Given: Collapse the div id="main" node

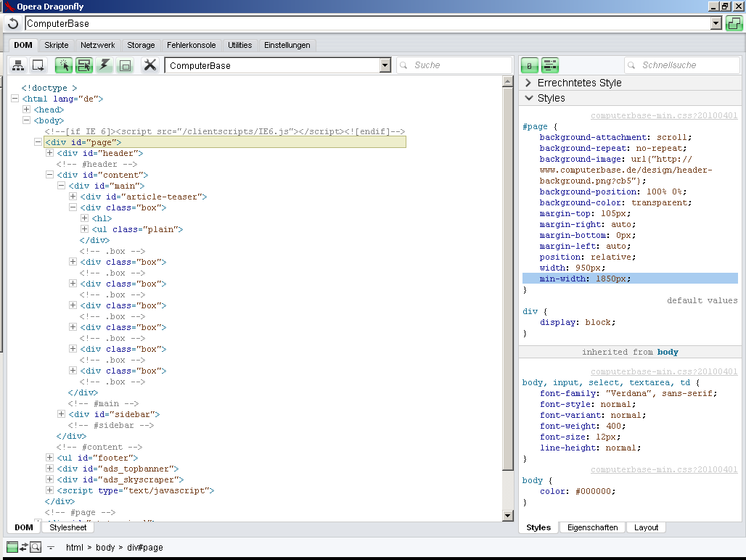Looking at the screenshot, I should click(x=62, y=186).
